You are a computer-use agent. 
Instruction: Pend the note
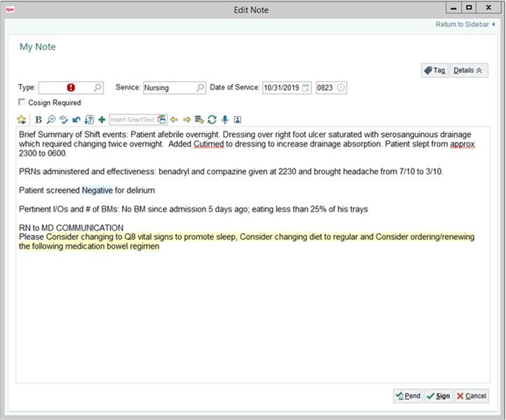pos(408,396)
